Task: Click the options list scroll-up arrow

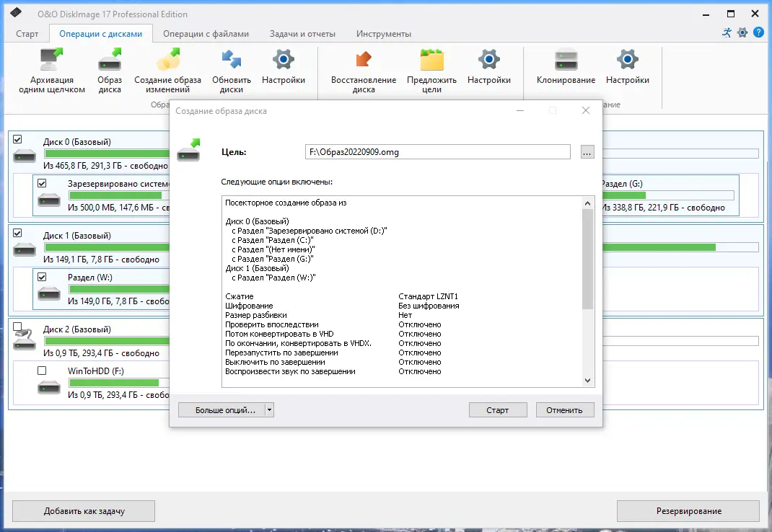Action: coord(587,203)
